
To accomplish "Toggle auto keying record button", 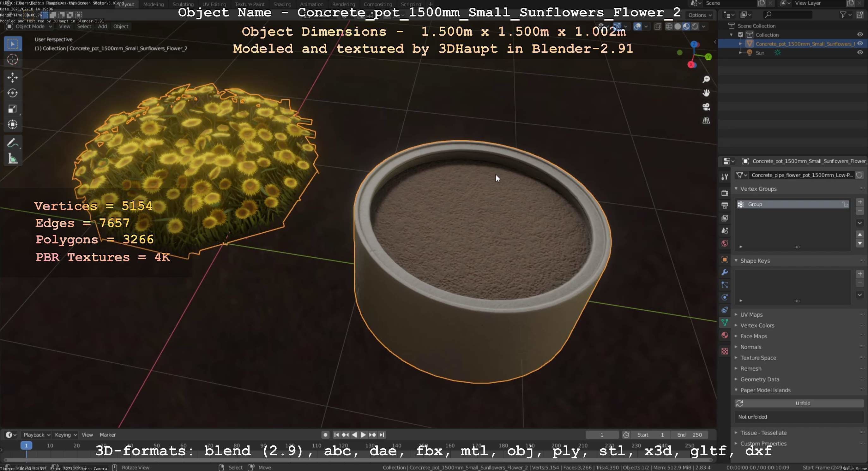I will point(325,435).
